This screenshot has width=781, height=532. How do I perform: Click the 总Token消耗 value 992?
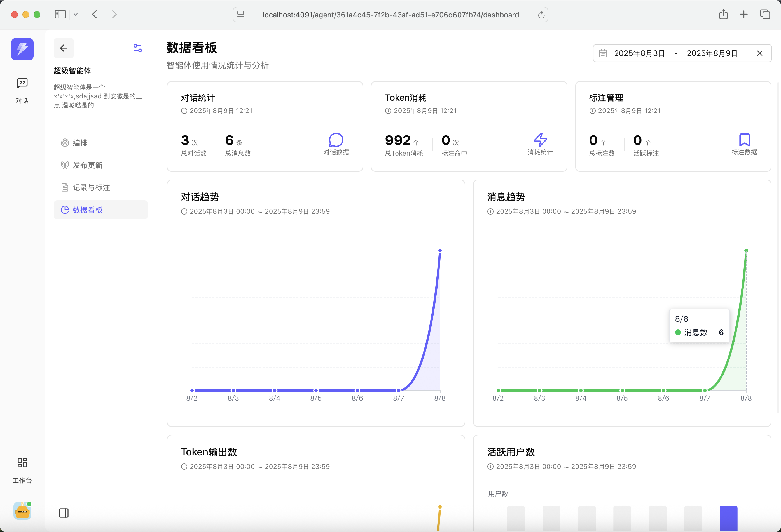point(397,140)
